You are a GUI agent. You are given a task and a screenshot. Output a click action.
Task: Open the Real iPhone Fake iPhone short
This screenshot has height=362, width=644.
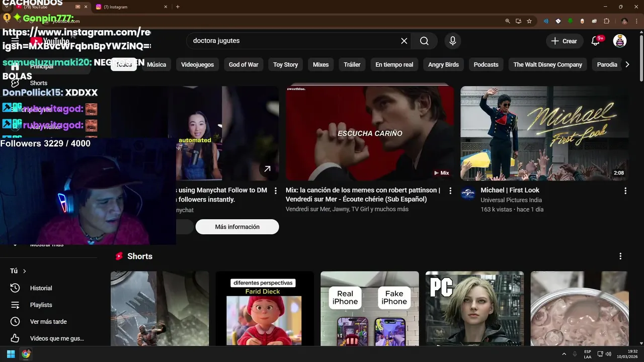pos(370,309)
